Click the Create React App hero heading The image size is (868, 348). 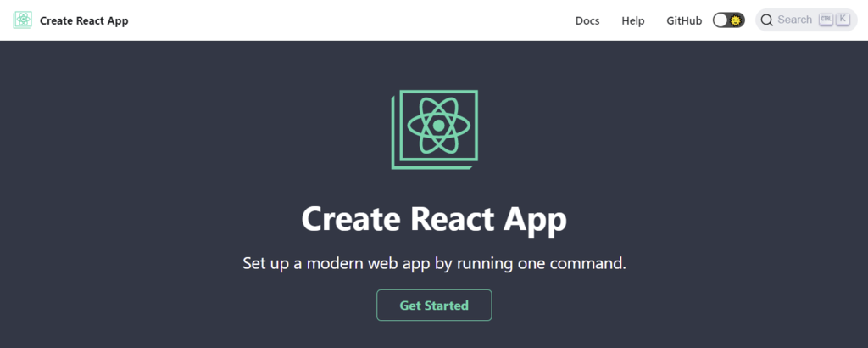[434, 220]
